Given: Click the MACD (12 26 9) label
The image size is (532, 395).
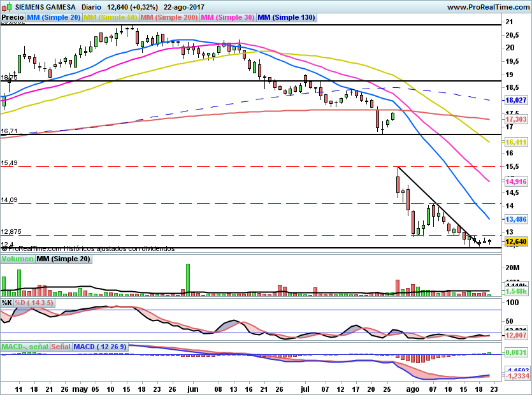Looking at the screenshot, I should pos(101,347).
